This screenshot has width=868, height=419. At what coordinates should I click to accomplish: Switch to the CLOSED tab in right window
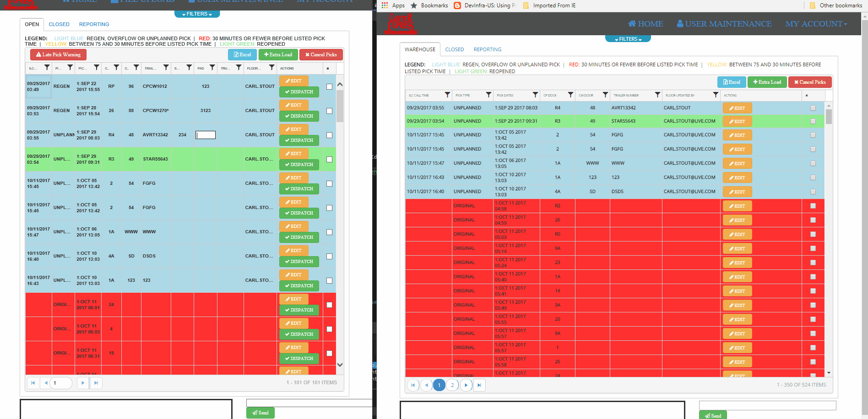tap(455, 49)
